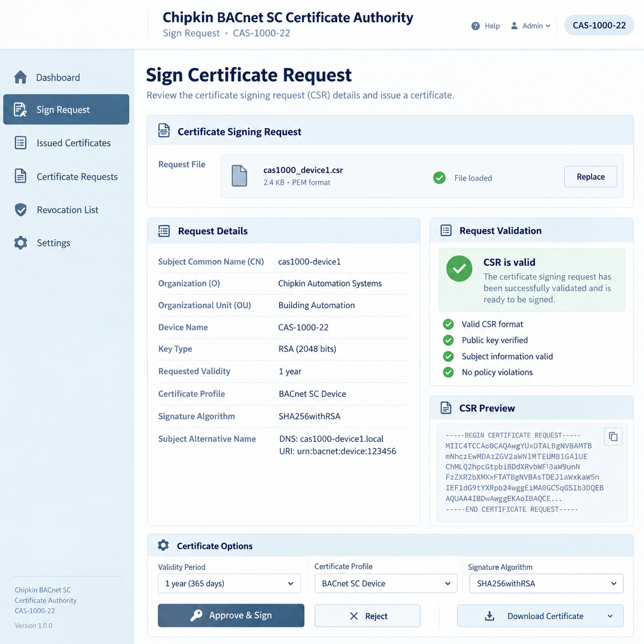
Task: Click the Help link
Action: 485,26
